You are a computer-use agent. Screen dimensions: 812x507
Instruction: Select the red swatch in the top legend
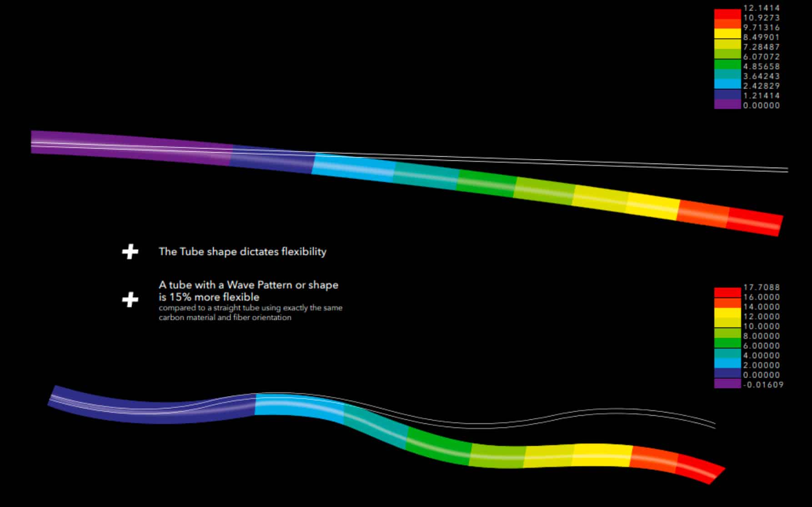[x=727, y=14]
